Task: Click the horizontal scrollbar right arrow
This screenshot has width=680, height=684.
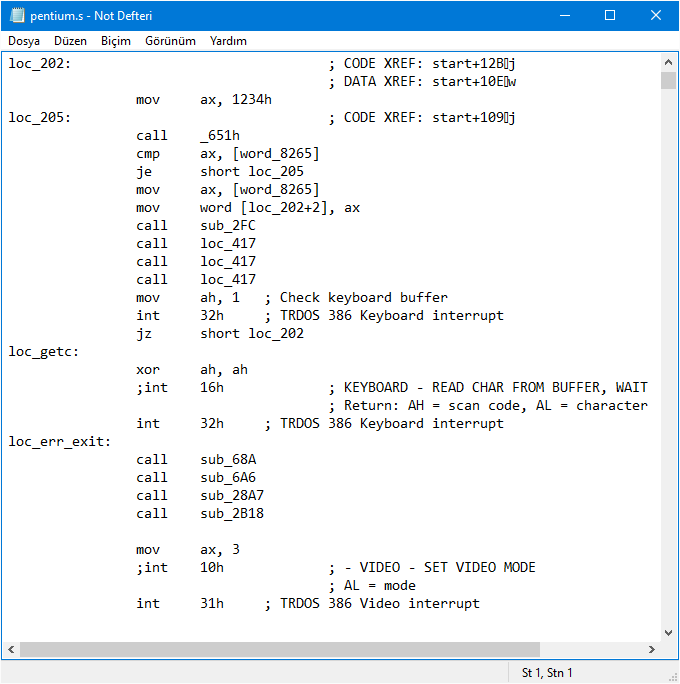Action: 652,649
